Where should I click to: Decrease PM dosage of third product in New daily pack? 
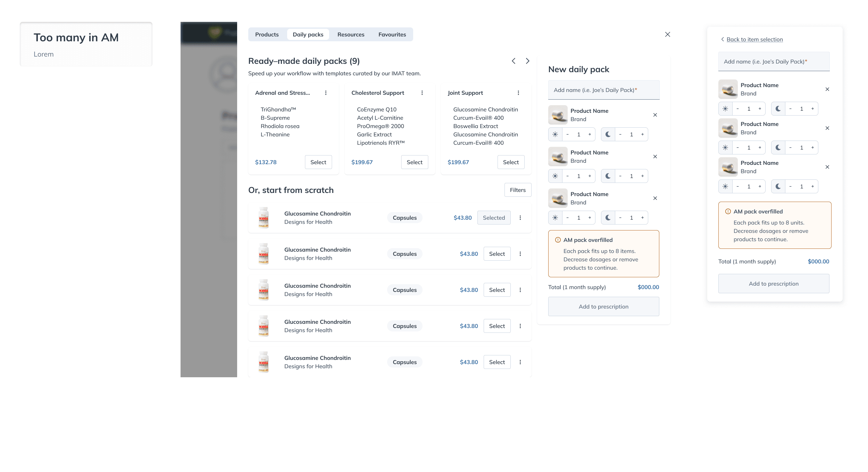coord(620,218)
